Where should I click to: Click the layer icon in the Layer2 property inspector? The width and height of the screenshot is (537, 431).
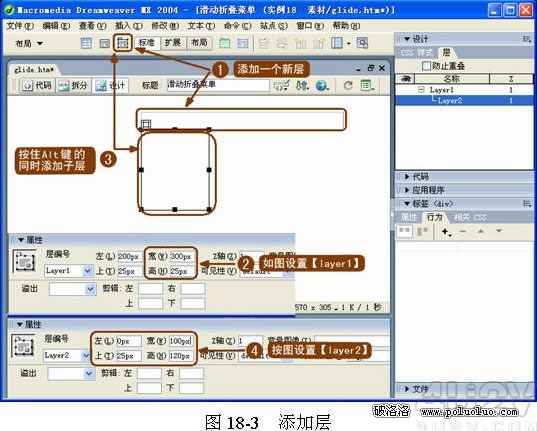[x=23, y=346]
